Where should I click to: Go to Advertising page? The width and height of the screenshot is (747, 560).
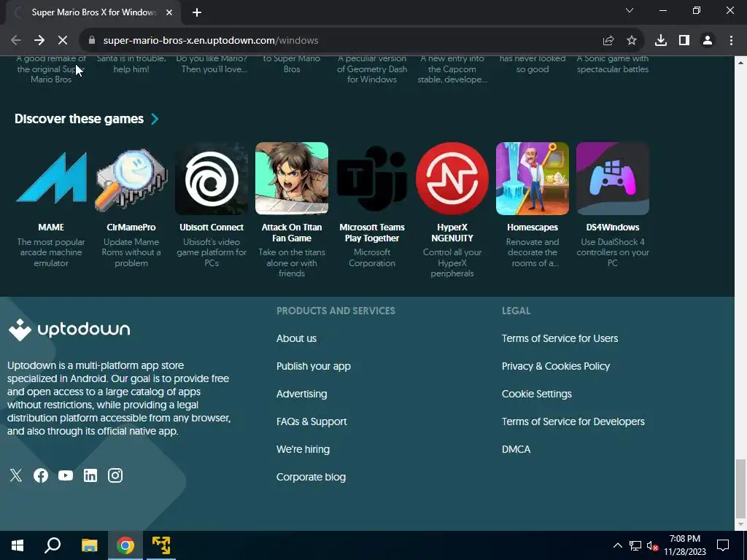click(x=301, y=394)
